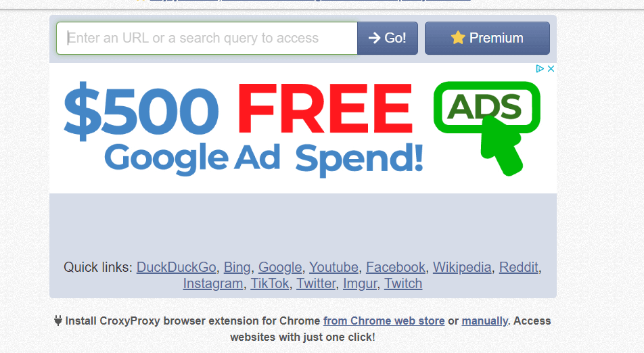Open the Twitch quick link

click(403, 283)
